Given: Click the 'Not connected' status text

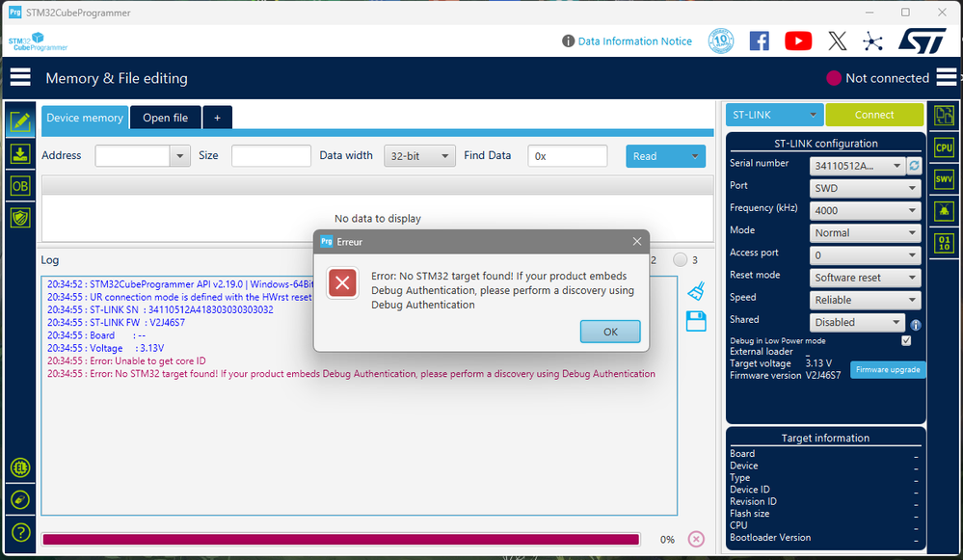Looking at the screenshot, I should [887, 78].
